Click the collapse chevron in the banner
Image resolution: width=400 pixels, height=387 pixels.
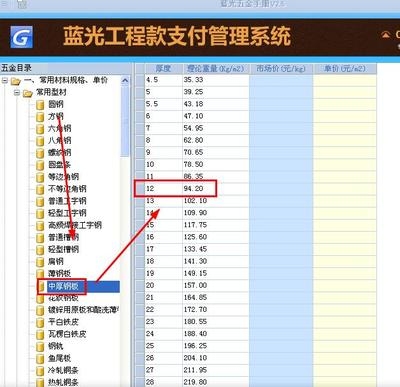tap(386, 34)
